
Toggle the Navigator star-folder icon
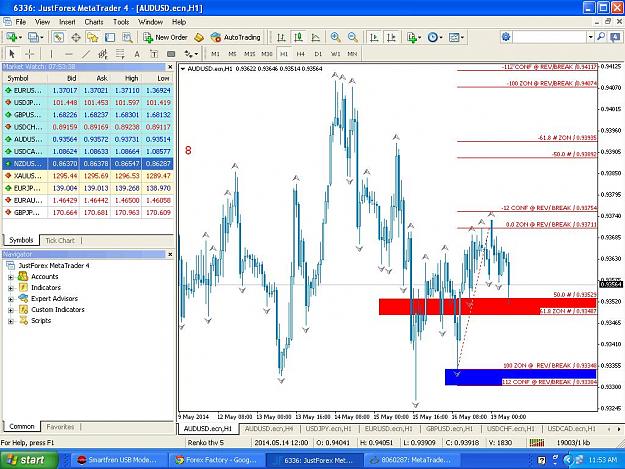point(93,37)
